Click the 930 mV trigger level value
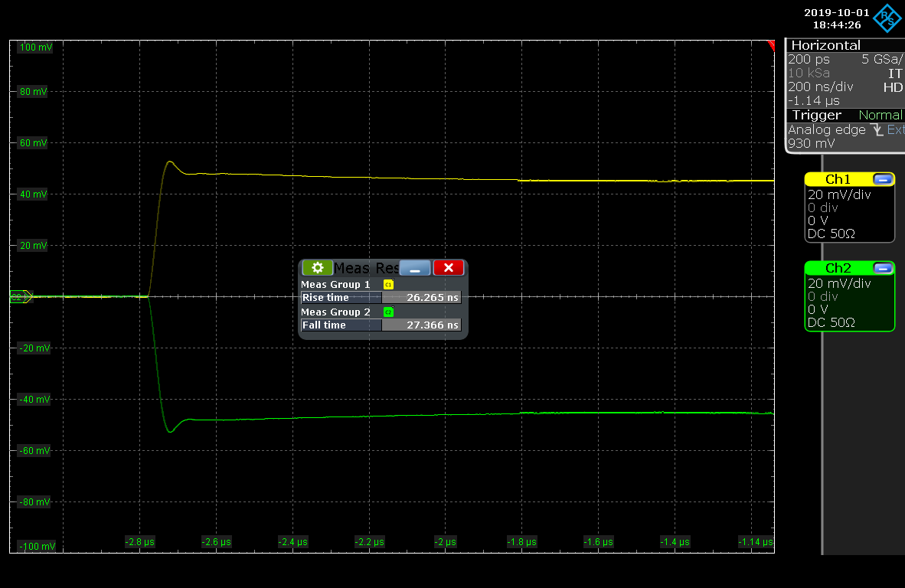905x588 pixels. [811, 144]
